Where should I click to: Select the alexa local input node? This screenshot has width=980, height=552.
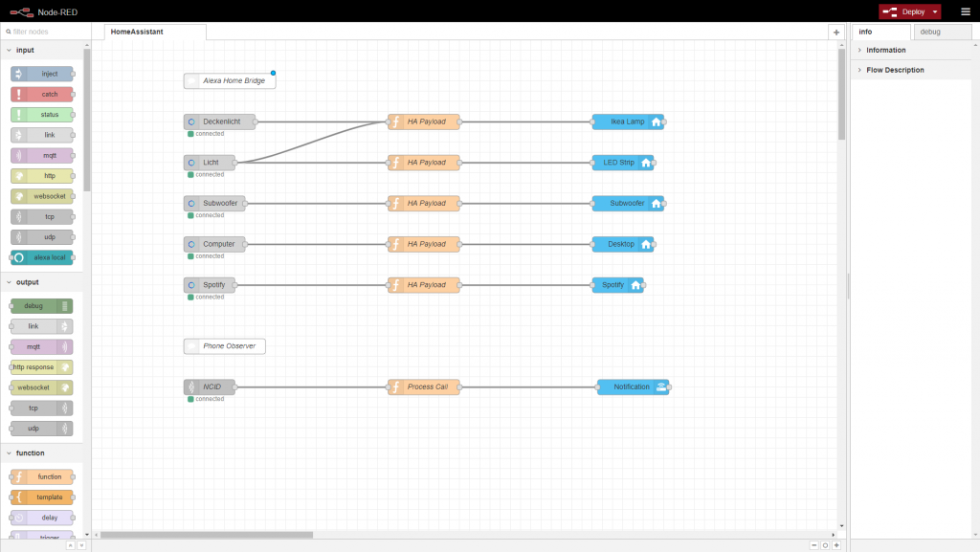(x=43, y=256)
